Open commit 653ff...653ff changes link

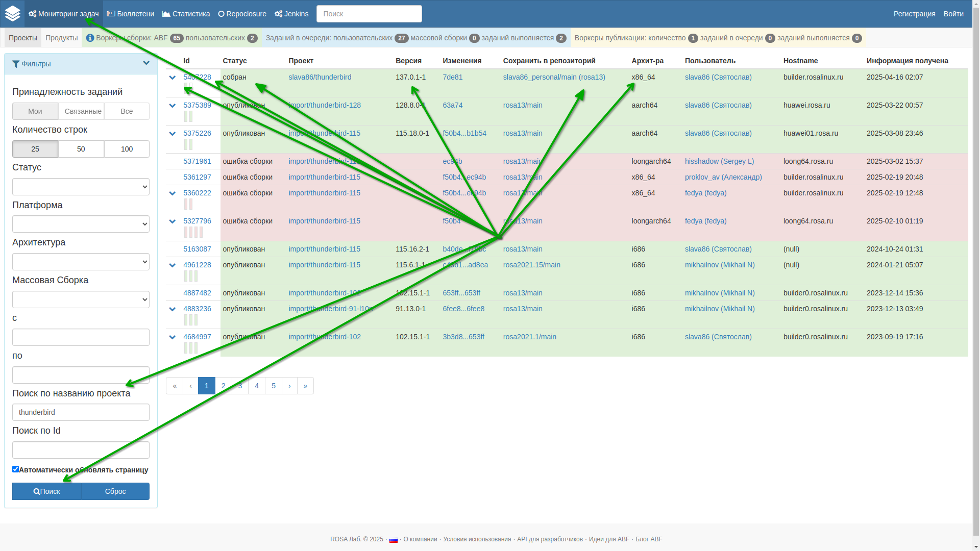pos(461,293)
